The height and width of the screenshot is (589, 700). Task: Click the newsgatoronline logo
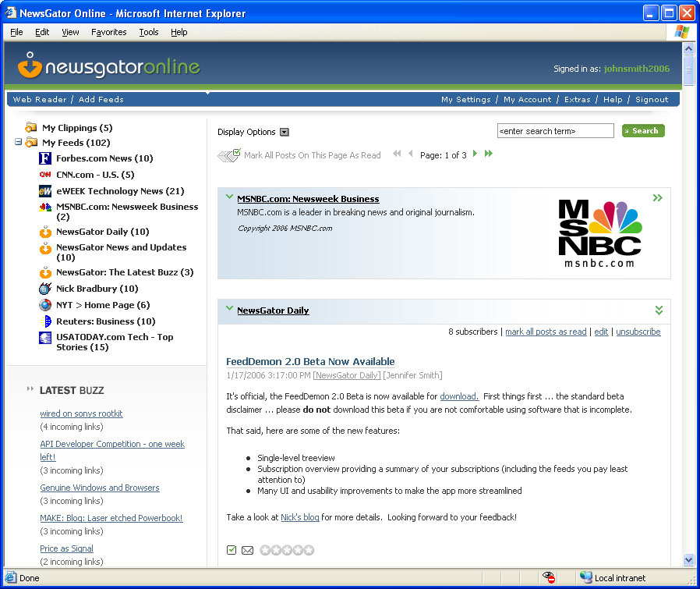(x=108, y=66)
